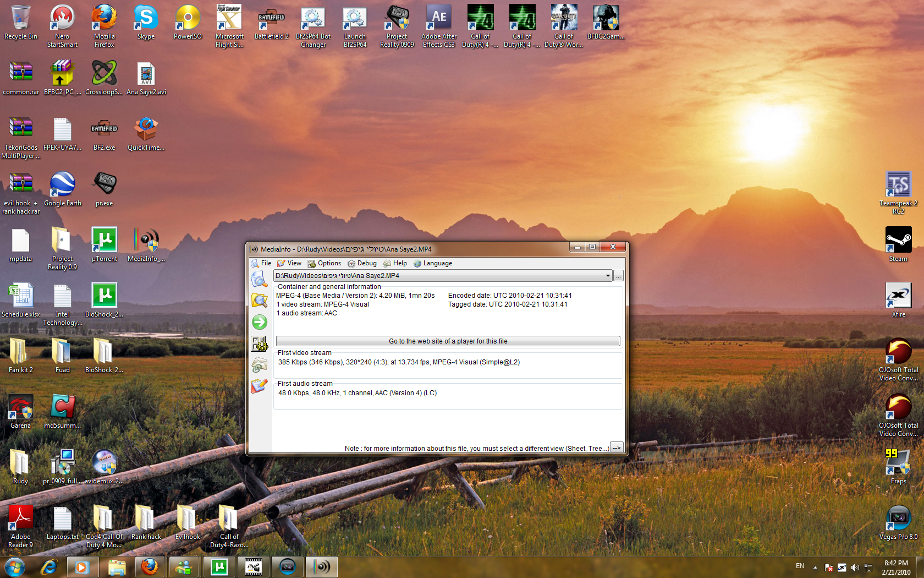Click the Fraps desktop icon

coord(898,462)
